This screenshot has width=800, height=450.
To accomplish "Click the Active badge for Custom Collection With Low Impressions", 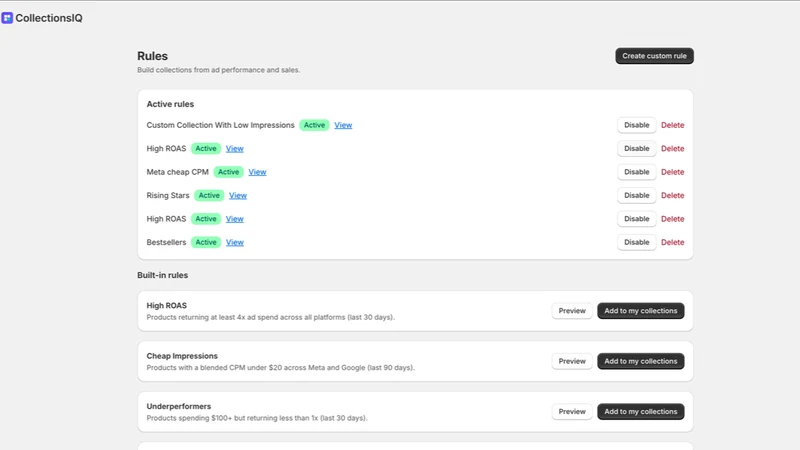I will pyautogui.click(x=314, y=125).
